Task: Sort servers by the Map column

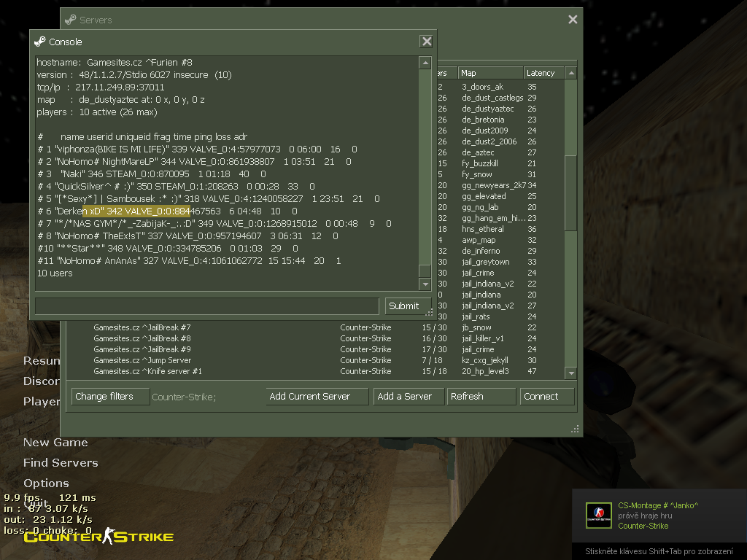Action: 490,73
